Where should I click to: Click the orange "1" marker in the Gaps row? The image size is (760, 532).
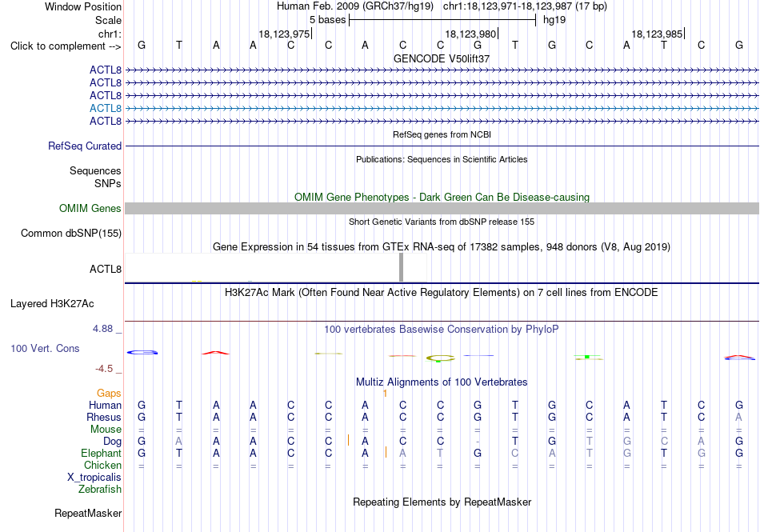[385, 394]
